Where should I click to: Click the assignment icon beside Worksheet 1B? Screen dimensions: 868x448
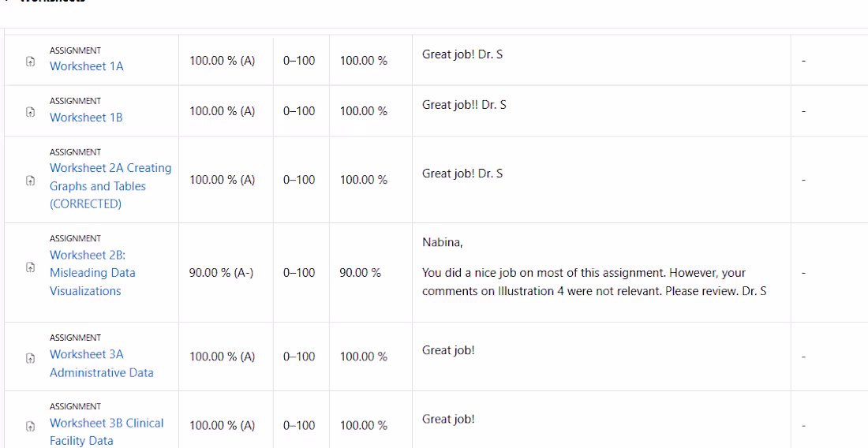(x=31, y=112)
